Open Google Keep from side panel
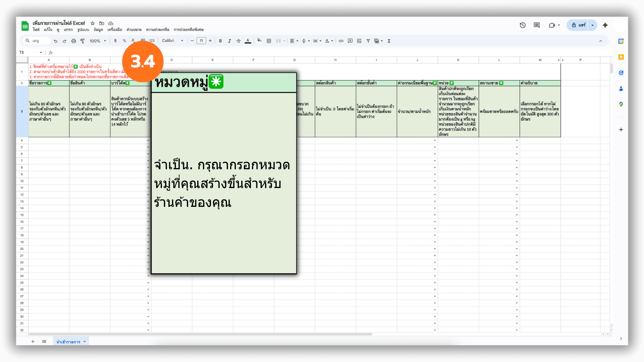The image size is (644, 362). tap(621, 57)
